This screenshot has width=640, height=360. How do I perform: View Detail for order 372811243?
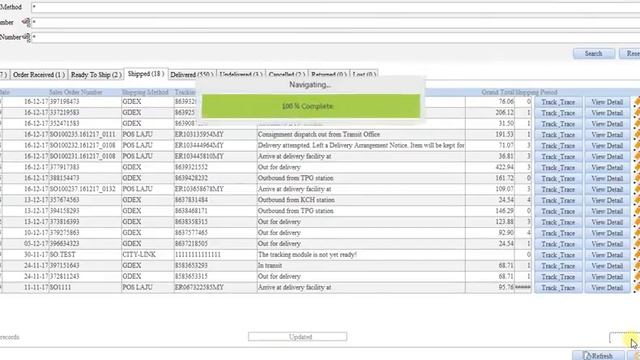[607, 277]
